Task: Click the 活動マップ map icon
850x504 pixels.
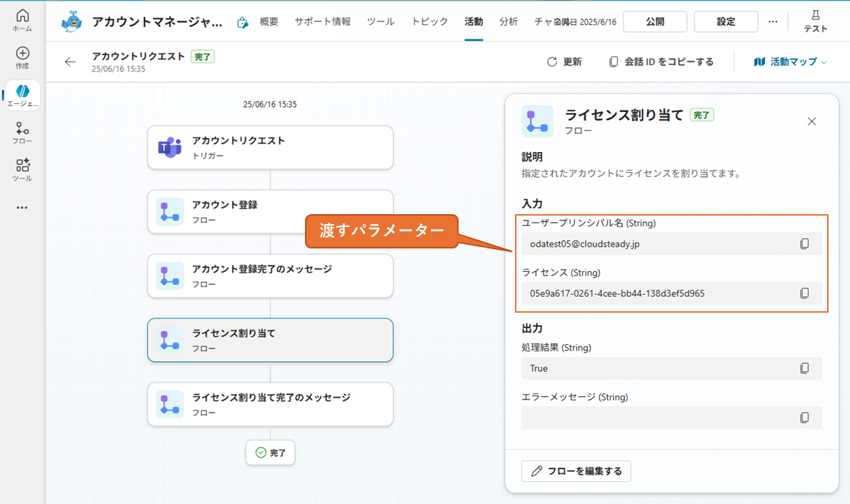Action: coord(759,62)
